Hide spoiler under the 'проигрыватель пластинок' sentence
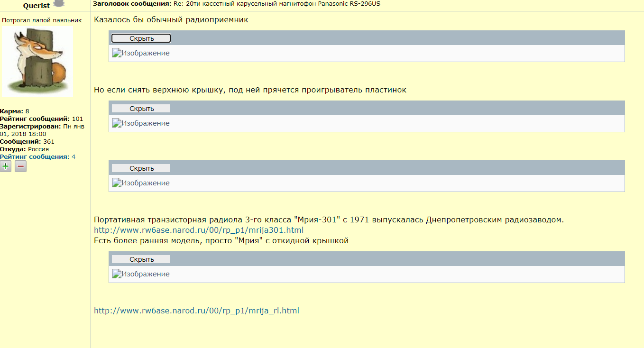The width and height of the screenshot is (644, 348). 141,109
